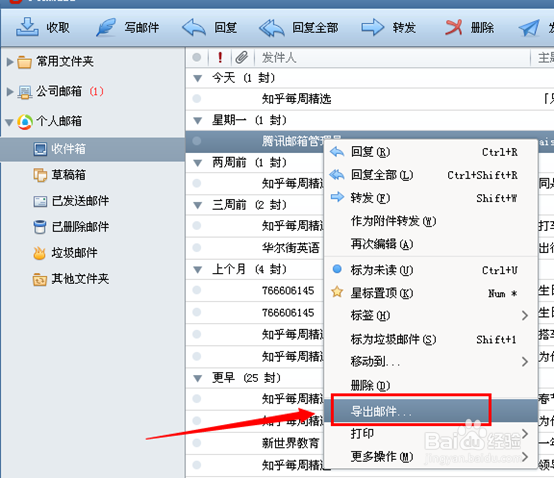
Task: Sort by the attachment paperclip column
Action: click(242, 57)
